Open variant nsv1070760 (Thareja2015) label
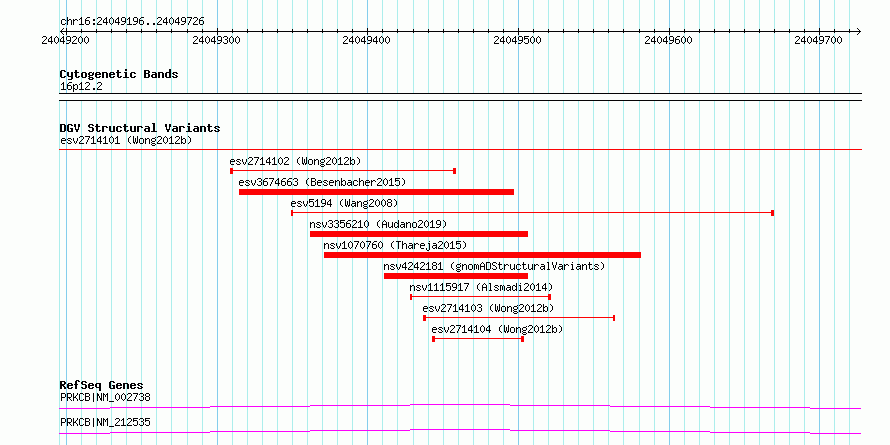This screenshot has width=890, height=445. (395, 245)
